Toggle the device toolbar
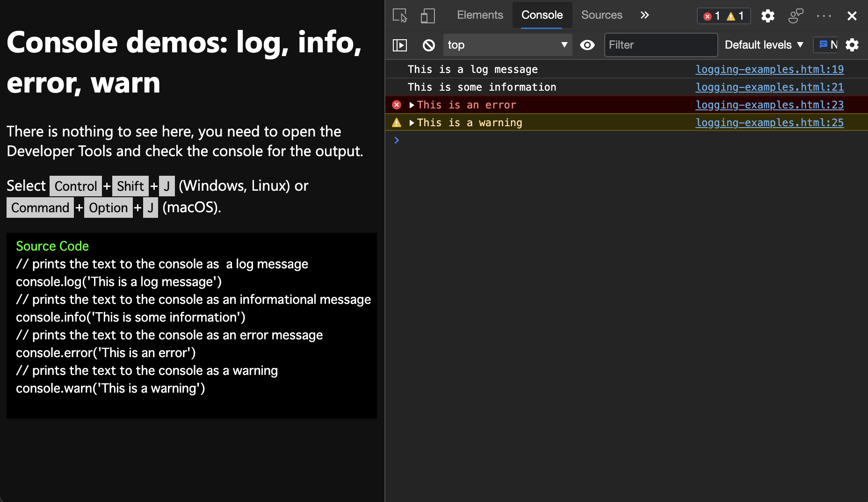The image size is (868, 502). (427, 15)
